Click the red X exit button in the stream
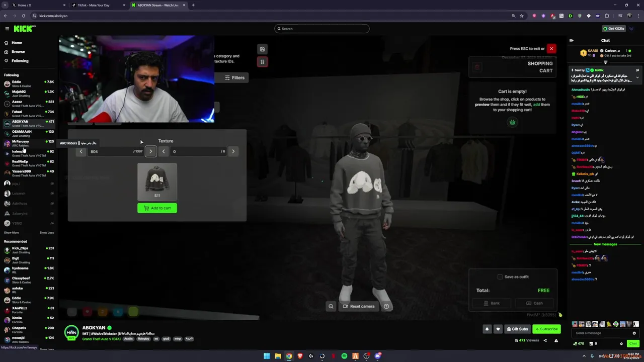The height and width of the screenshot is (362, 644). point(551,49)
